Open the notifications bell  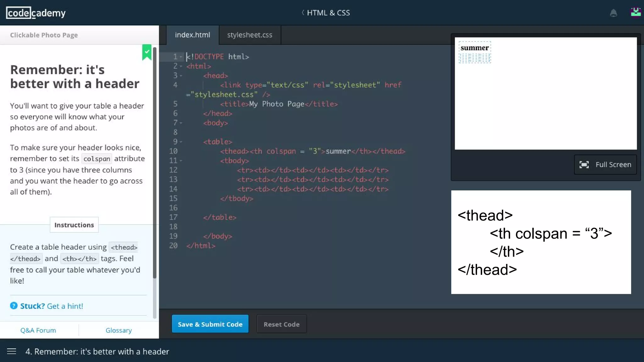[613, 13]
